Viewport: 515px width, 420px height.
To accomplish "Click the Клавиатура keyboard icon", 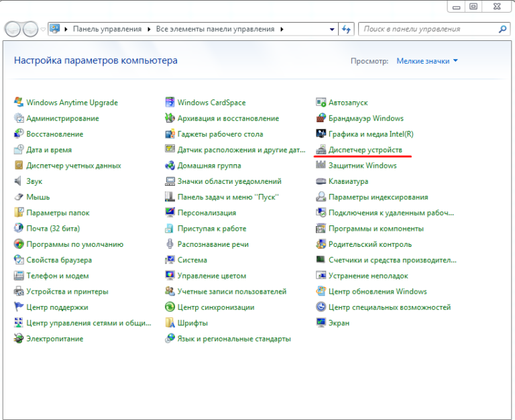I will point(321,180).
